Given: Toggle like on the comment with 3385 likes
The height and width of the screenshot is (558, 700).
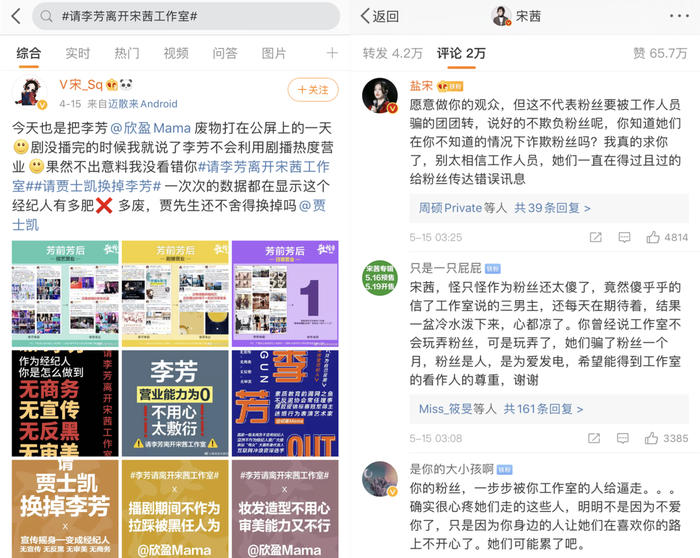Looking at the screenshot, I should (653, 438).
